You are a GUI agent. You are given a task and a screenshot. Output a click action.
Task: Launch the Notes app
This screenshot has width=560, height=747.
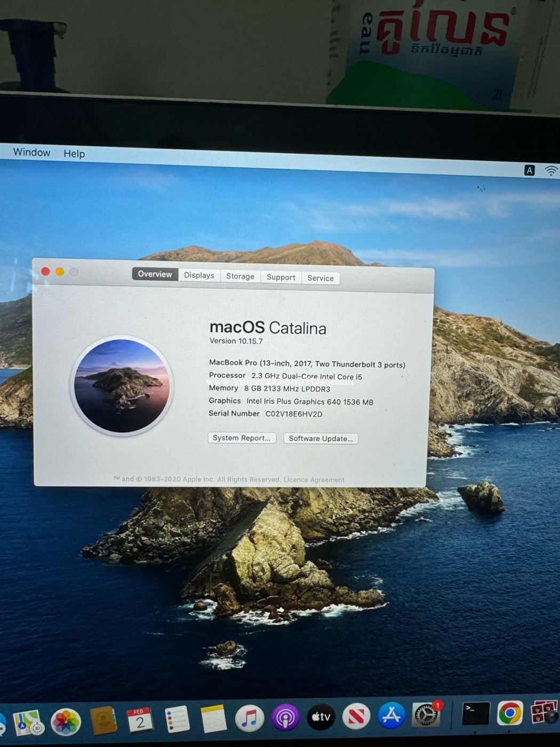[214, 719]
